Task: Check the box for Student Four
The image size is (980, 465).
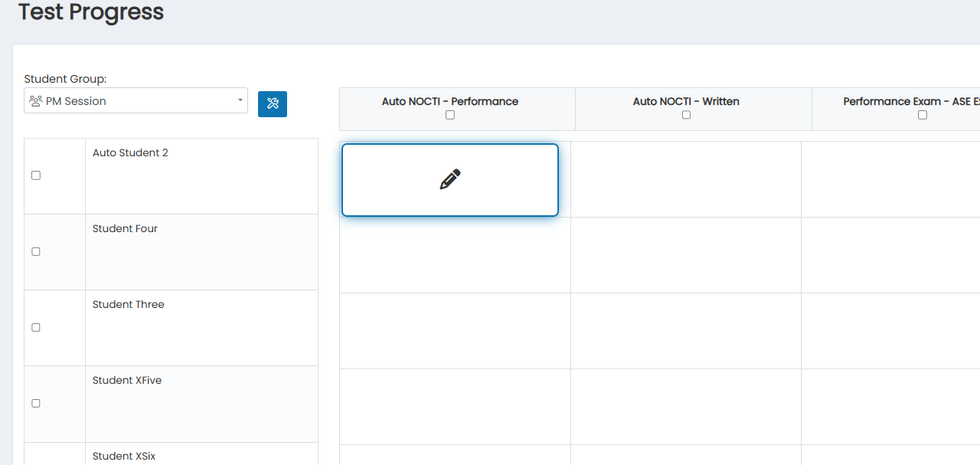Action: (x=36, y=251)
